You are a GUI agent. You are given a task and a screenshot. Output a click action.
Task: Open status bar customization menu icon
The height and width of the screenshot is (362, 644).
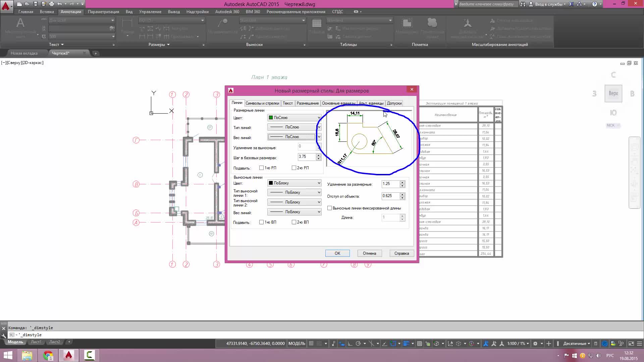coord(639,344)
